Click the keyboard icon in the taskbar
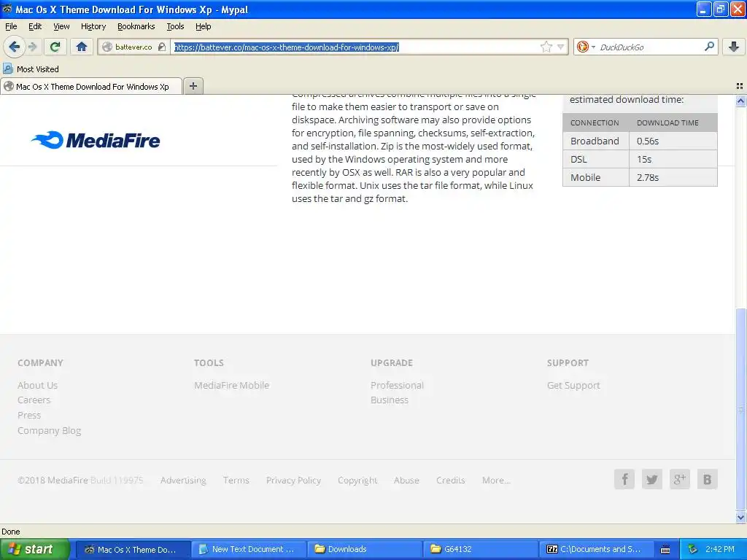The height and width of the screenshot is (560, 747). (665, 550)
